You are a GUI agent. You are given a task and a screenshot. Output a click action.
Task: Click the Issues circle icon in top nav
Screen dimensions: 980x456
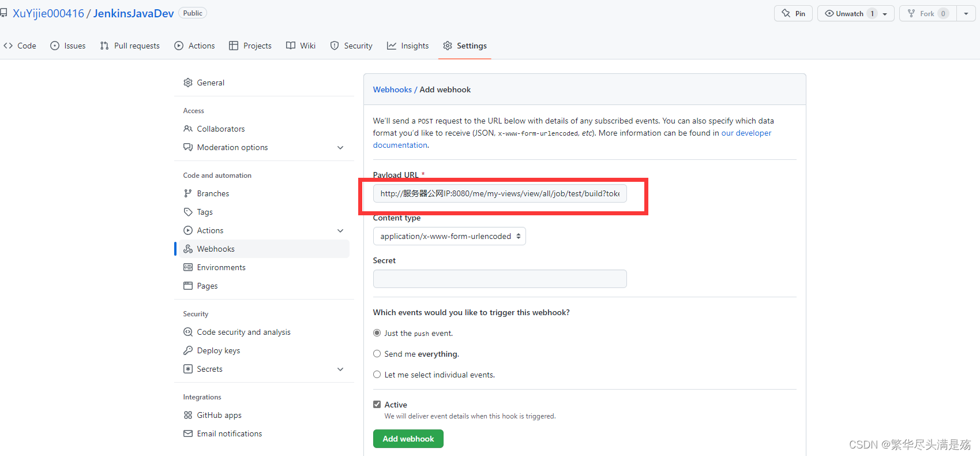pyautogui.click(x=55, y=46)
